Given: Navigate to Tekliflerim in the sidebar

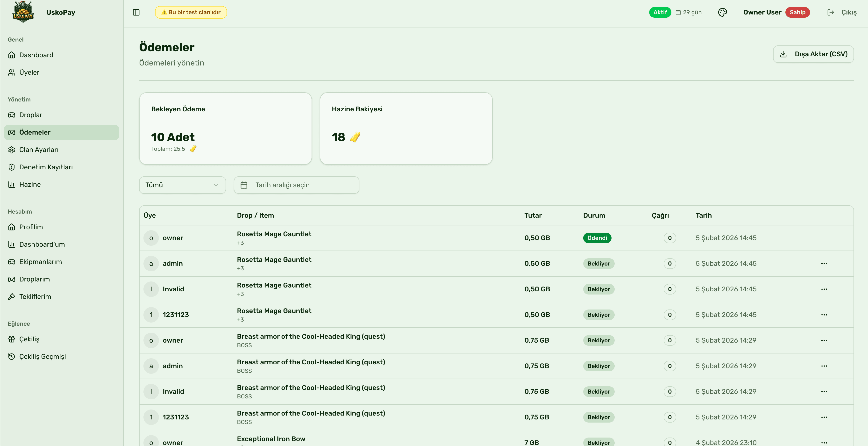Looking at the screenshot, I should 35,297.
